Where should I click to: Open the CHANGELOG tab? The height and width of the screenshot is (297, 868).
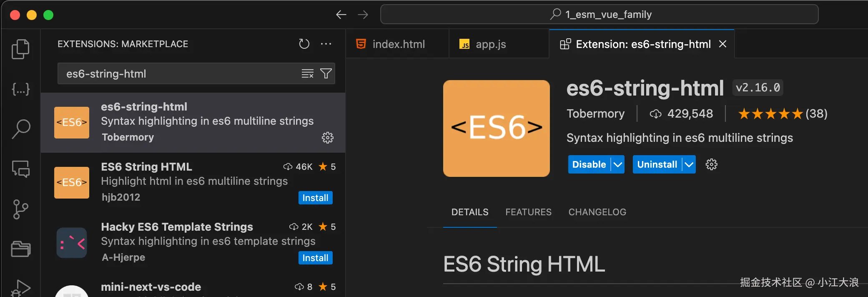pyautogui.click(x=597, y=212)
